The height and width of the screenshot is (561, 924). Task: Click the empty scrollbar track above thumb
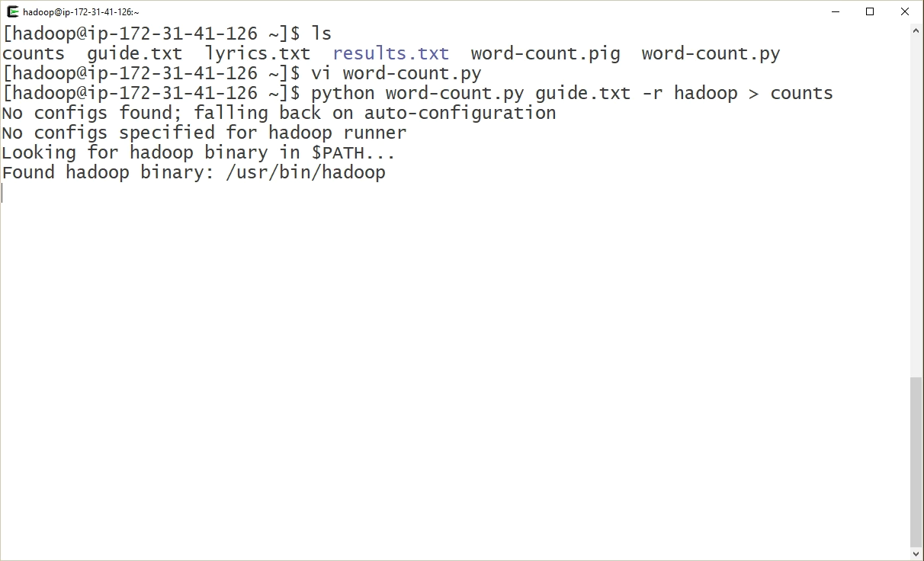(x=916, y=206)
